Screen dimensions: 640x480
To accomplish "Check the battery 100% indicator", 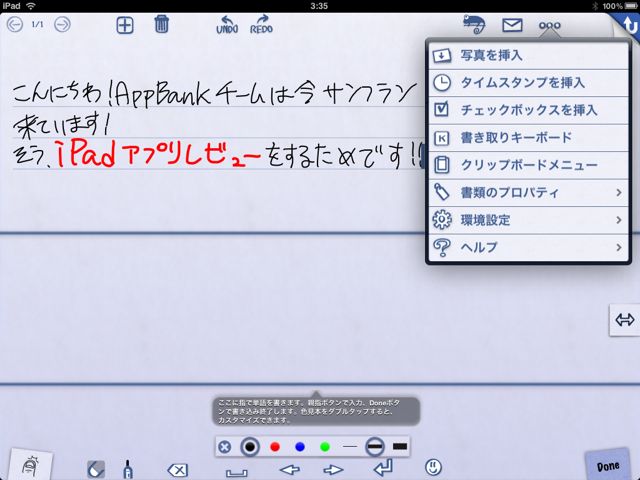I will (618, 6).
